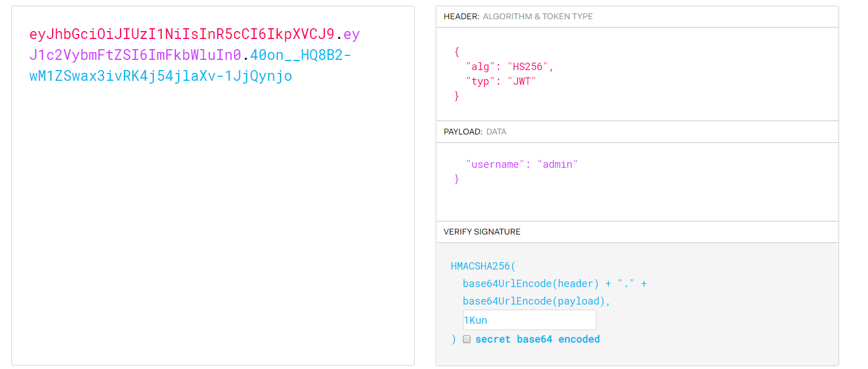Click the purple payload segment starting J1c2VybmFt
Screen dimensions: 868x369
coord(135,55)
